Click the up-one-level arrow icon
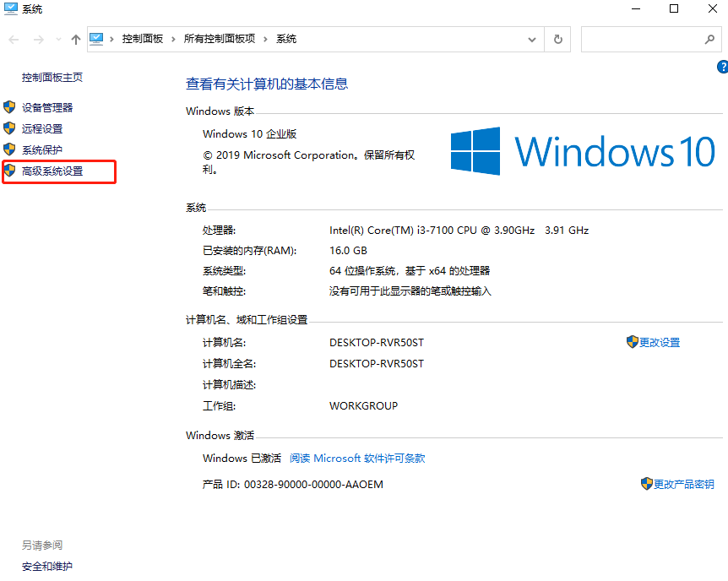728x581 pixels. (x=75, y=39)
